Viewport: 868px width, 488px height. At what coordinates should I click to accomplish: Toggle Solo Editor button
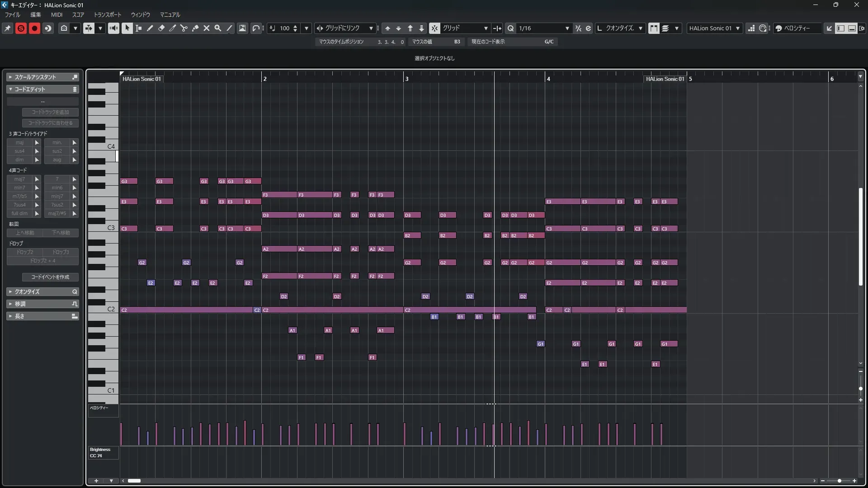[21, 28]
